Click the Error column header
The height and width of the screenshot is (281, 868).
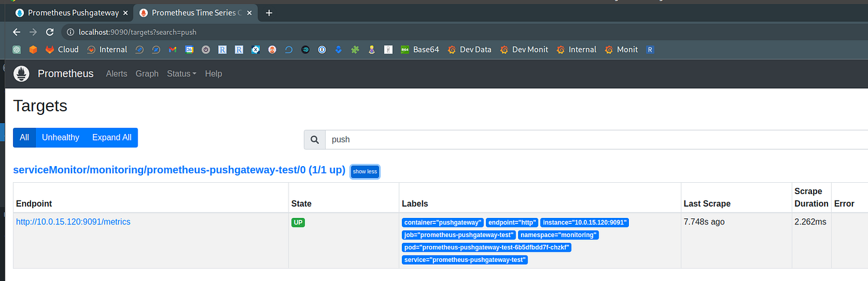(844, 204)
